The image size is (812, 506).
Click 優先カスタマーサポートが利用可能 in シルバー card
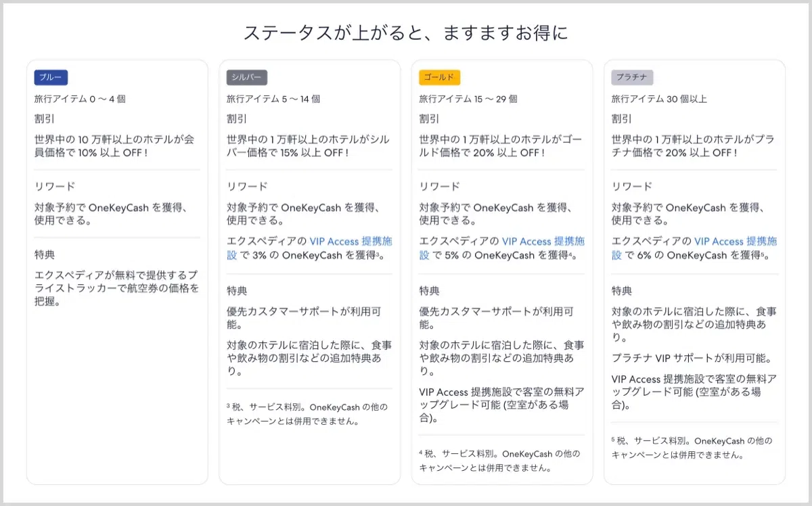tap(304, 319)
